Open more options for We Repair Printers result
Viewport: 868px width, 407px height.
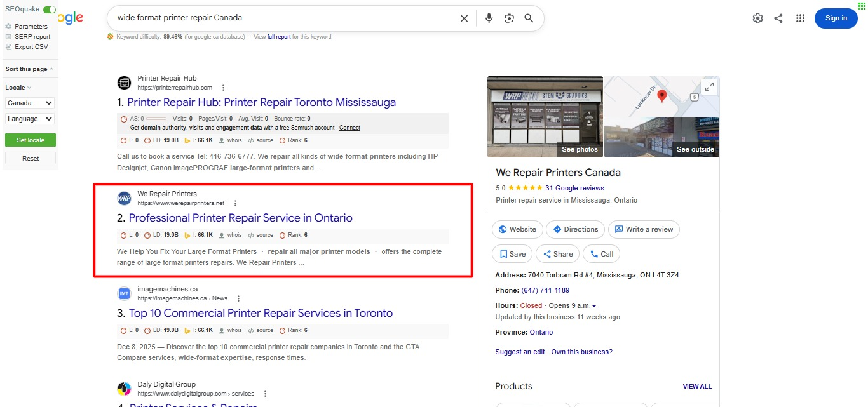(x=235, y=203)
